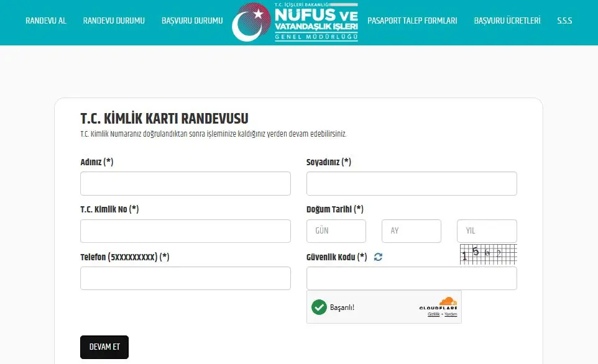Open PASAPORT TALEP FORMLARI
This screenshot has height=364, width=598.
tap(412, 20)
